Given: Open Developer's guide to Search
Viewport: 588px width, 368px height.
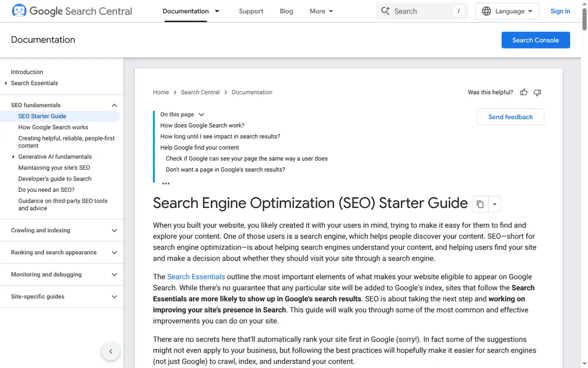Looking at the screenshot, I should click(55, 179).
